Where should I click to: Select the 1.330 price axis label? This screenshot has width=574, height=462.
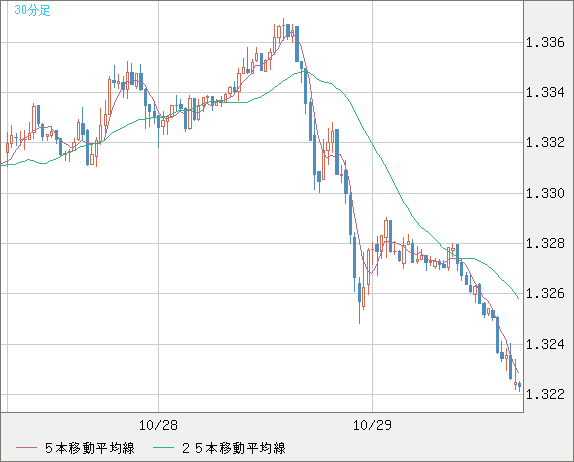point(545,193)
